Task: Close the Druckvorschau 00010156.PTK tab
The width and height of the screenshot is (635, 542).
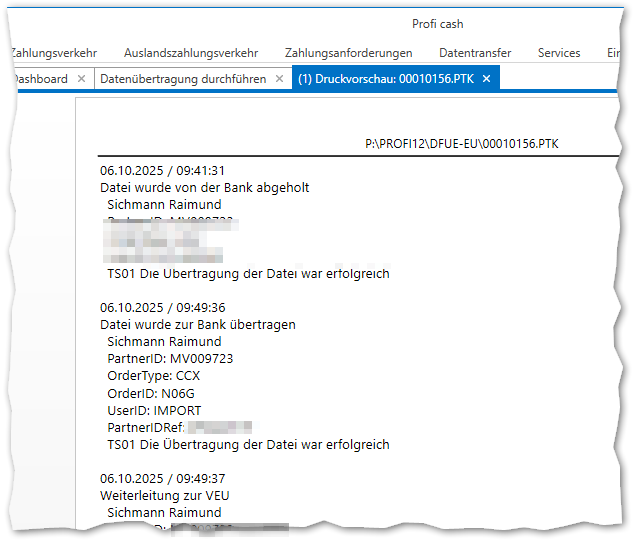Action: point(486,79)
